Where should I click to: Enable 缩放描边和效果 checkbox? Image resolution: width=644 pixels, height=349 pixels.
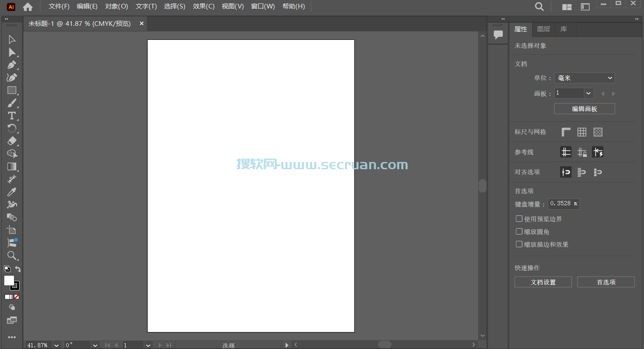(x=519, y=244)
